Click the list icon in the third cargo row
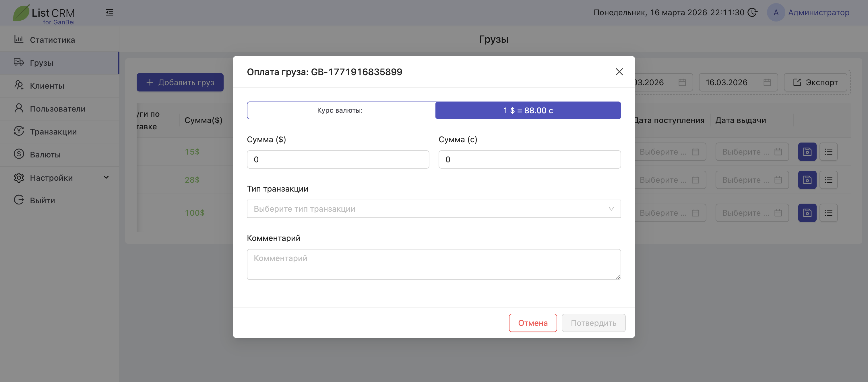The image size is (868, 382). 828,213
